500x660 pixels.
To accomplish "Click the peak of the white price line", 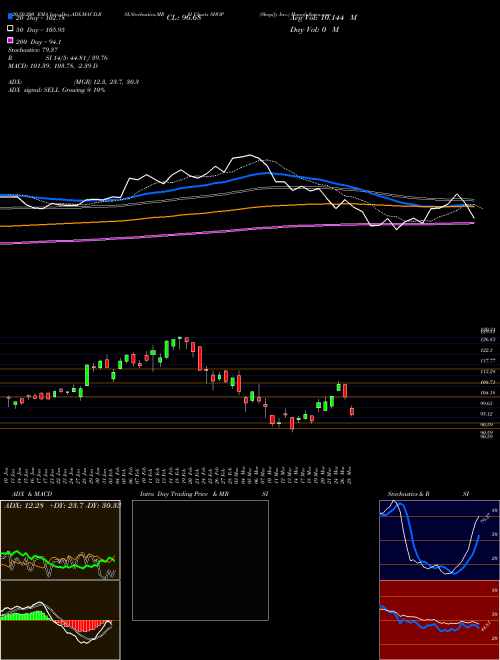I will [250, 155].
